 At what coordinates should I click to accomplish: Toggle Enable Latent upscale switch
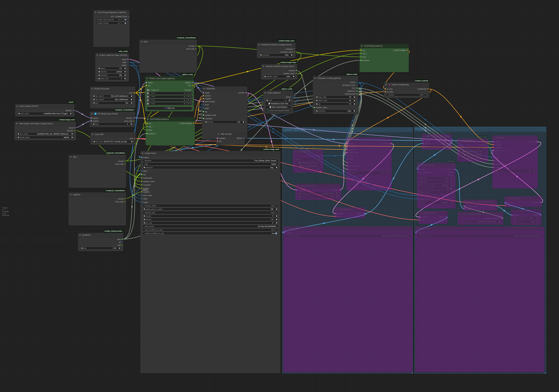tap(121, 20)
